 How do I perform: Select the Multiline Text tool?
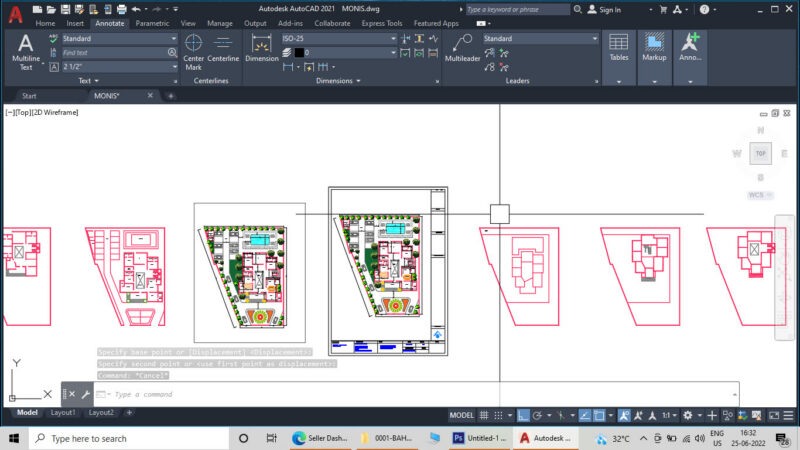pyautogui.click(x=26, y=52)
